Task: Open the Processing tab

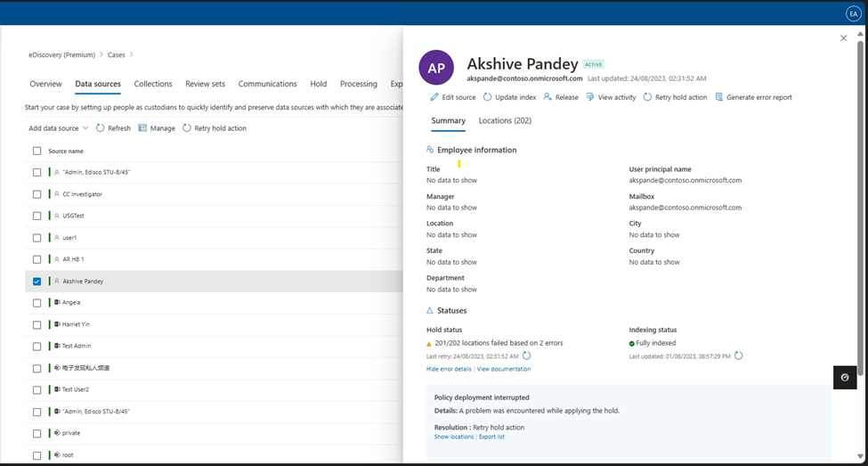Action: pyautogui.click(x=358, y=84)
